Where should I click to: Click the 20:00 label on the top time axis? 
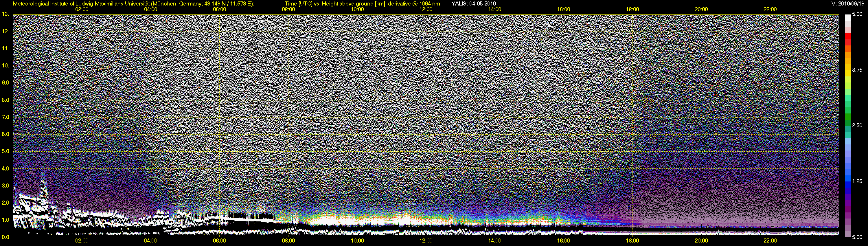click(x=701, y=10)
